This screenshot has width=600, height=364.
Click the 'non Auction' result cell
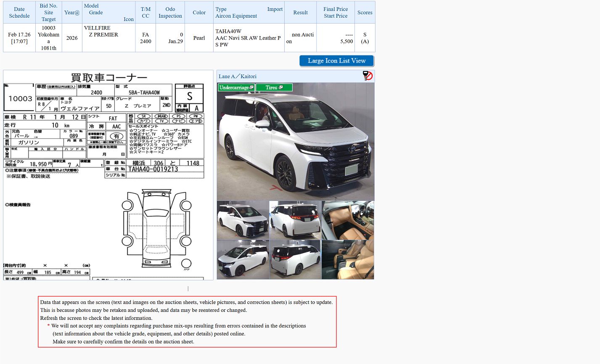coord(301,38)
